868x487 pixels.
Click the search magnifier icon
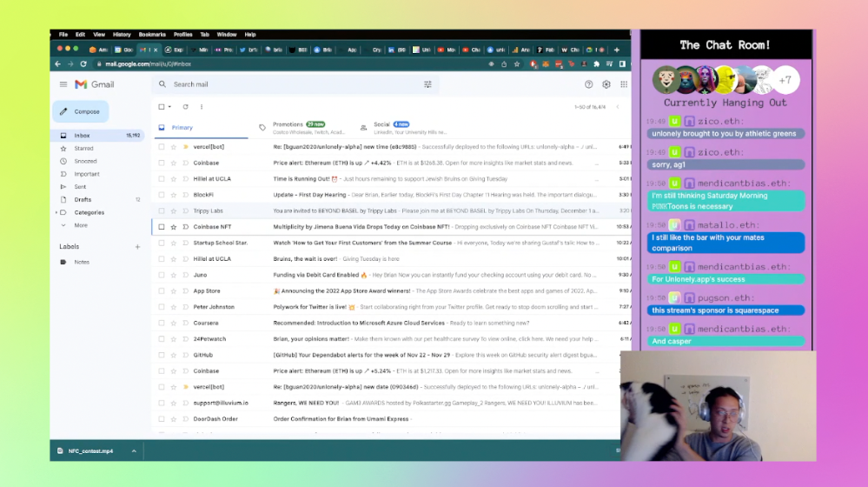162,84
